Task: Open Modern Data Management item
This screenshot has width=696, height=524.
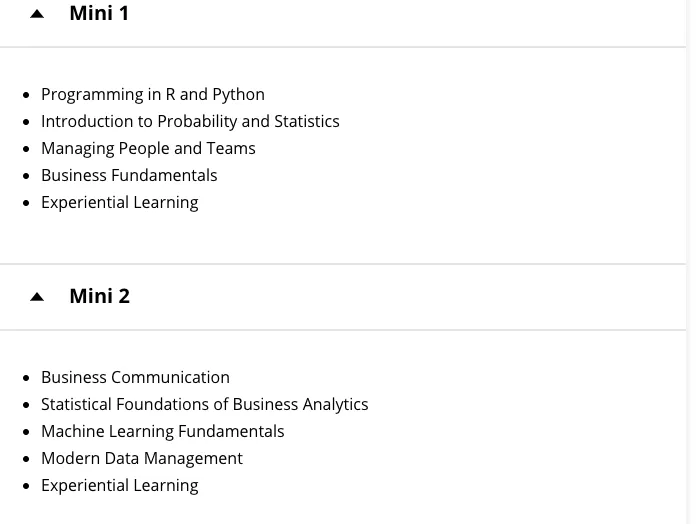Action: click(x=142, y=458)
